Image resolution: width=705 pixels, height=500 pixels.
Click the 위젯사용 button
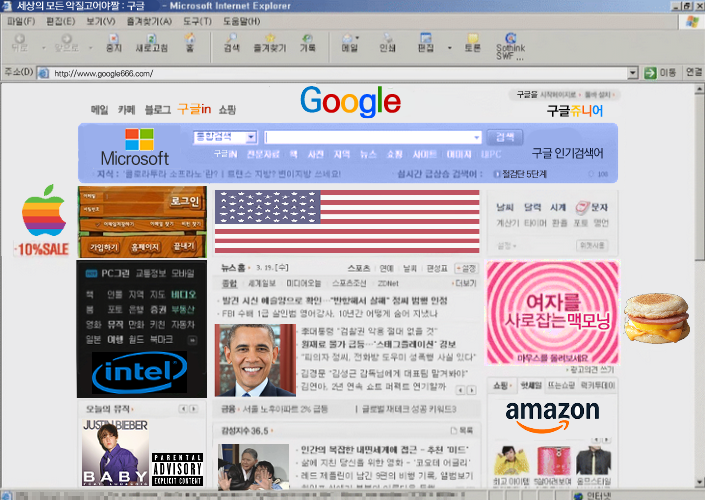point(592,246)
